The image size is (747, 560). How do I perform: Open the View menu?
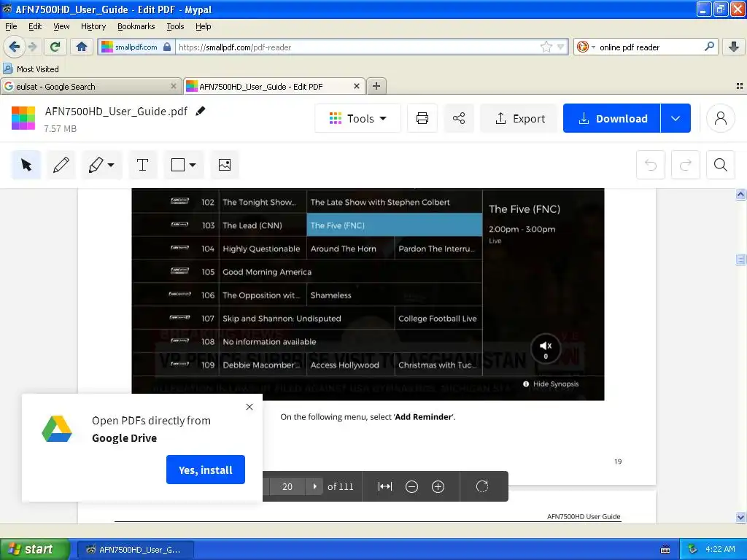61,27
